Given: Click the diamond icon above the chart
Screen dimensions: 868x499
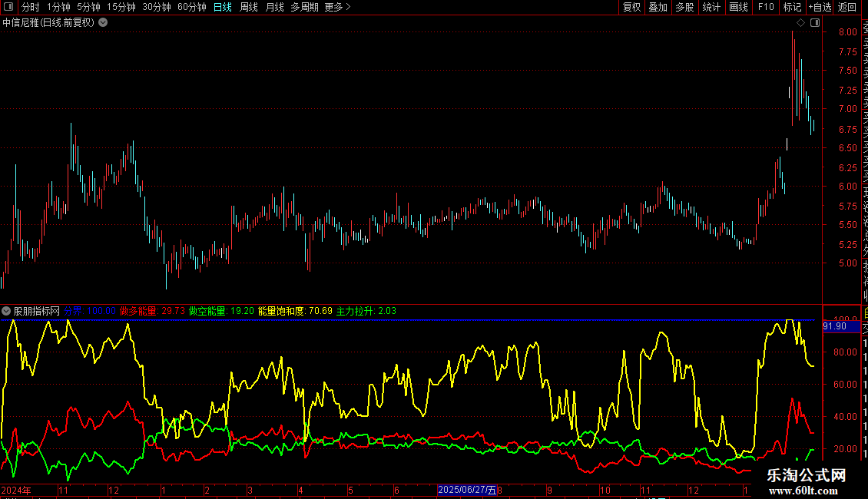Looking at the screenshot, I should (x=800, y=23).
